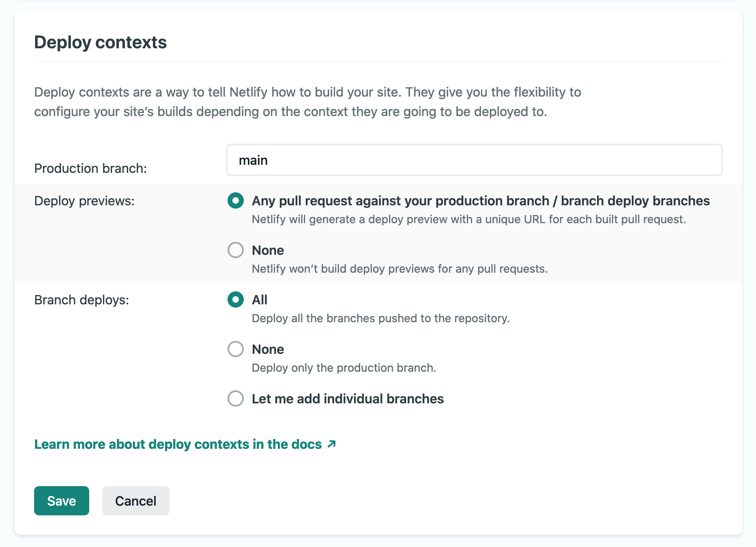This screenshot has width=756, height=547.
Task: Click the None option label under Branch deploys
Action: coord(268,349)
